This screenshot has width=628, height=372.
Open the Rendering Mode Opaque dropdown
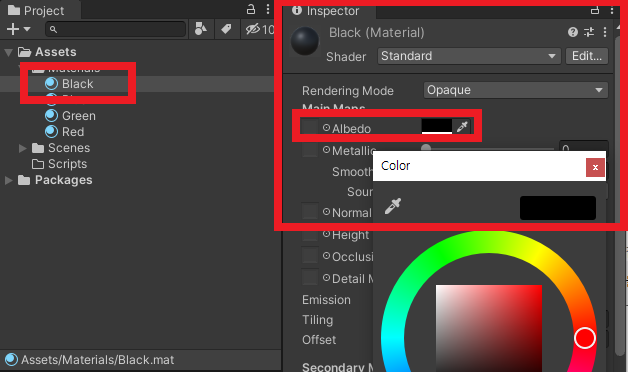point(515,90)
